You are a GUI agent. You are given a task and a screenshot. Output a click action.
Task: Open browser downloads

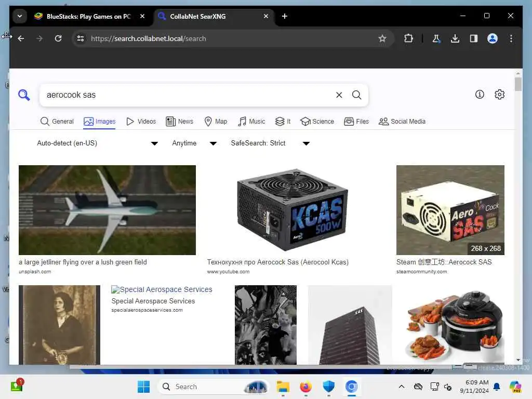455,38
